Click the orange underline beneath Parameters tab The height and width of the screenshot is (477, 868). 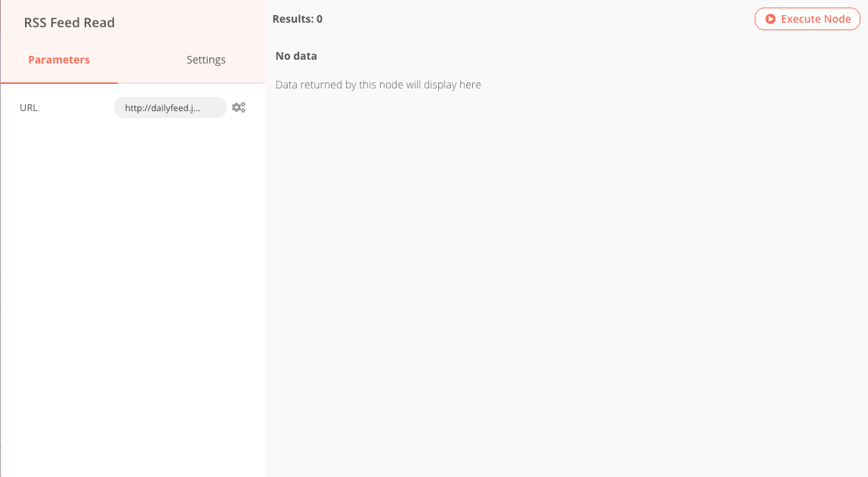tap(59, 82)
